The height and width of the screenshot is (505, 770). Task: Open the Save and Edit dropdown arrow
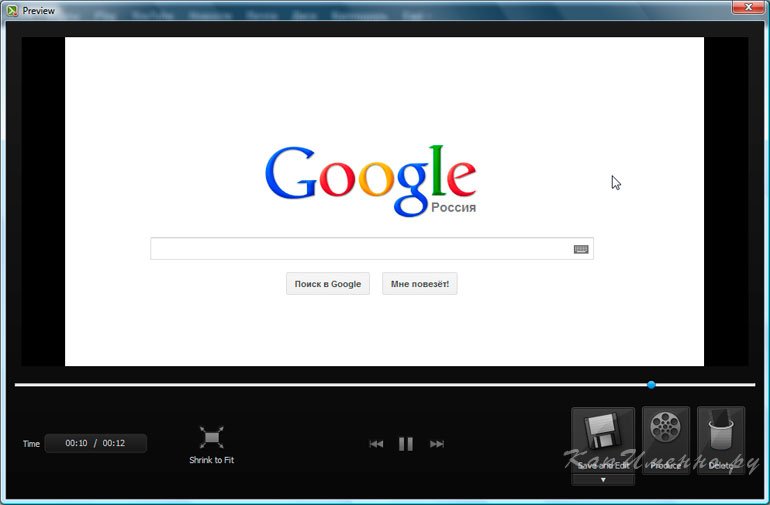603,480
